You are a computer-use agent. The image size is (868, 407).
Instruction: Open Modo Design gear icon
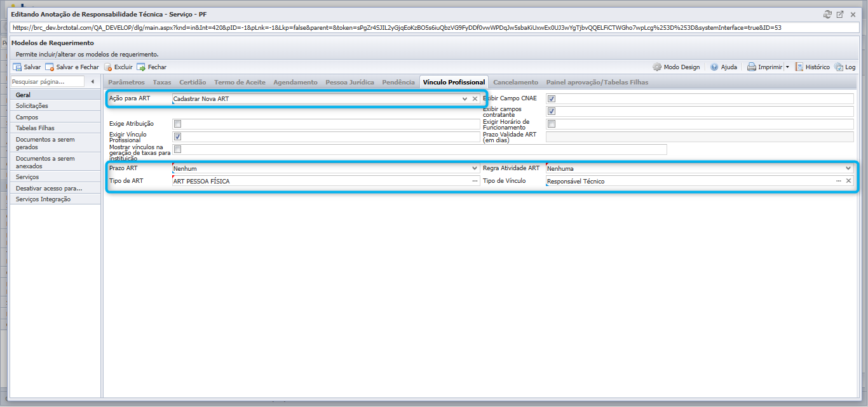[x=657, y=67]
